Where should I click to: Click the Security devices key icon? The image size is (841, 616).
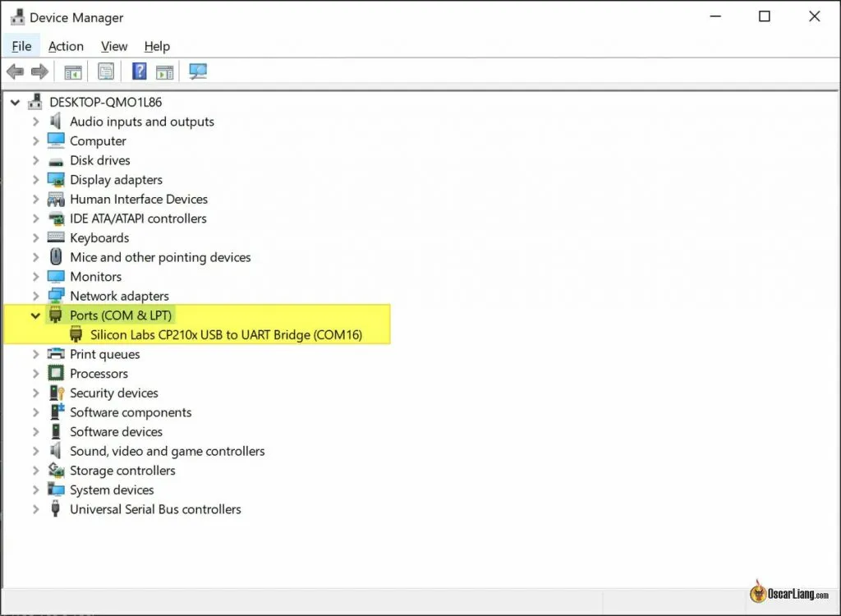[57, 393]
